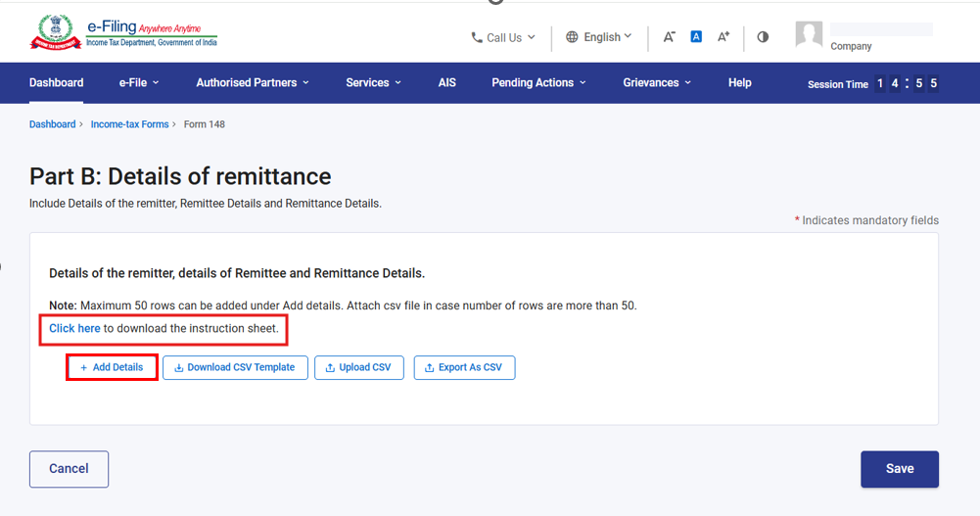This screenshot has height=516, width=980.
Task: Expand the Authorised Partners menu
Action: point(253,82)
